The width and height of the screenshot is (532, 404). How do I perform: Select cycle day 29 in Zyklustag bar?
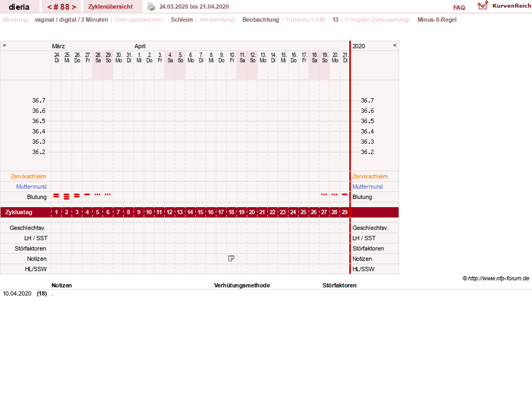344,213
